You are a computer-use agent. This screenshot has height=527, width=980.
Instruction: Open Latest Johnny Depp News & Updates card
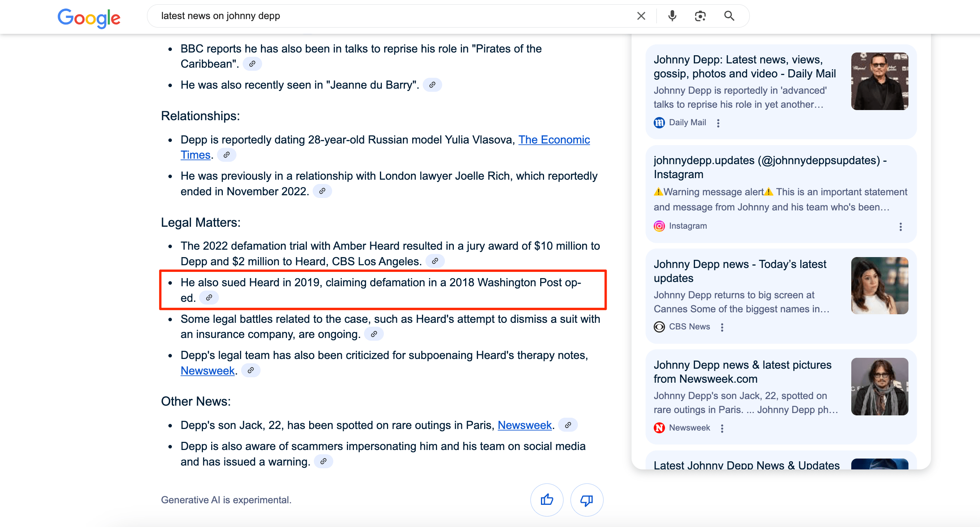point(781,460)
